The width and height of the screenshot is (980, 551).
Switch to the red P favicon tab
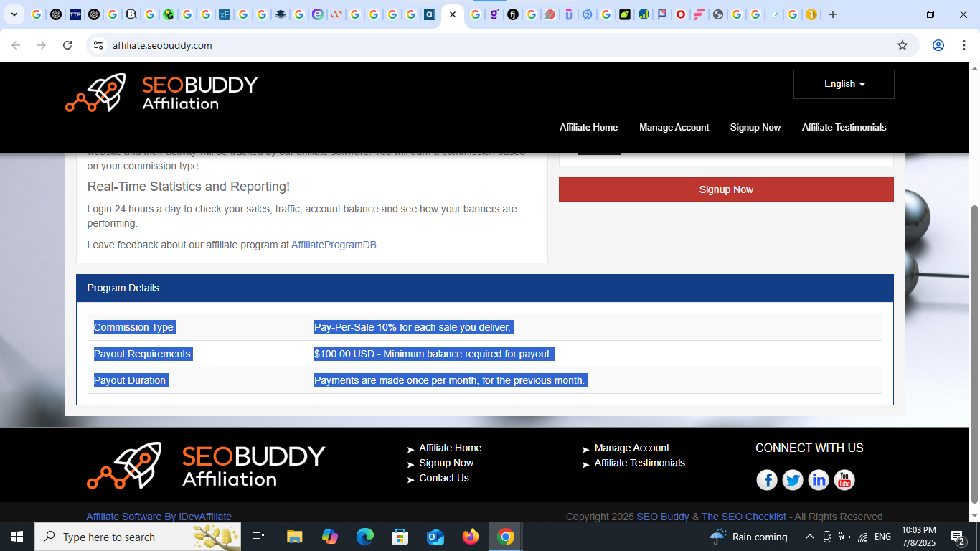pyautogui.click(x=662, y=14)
